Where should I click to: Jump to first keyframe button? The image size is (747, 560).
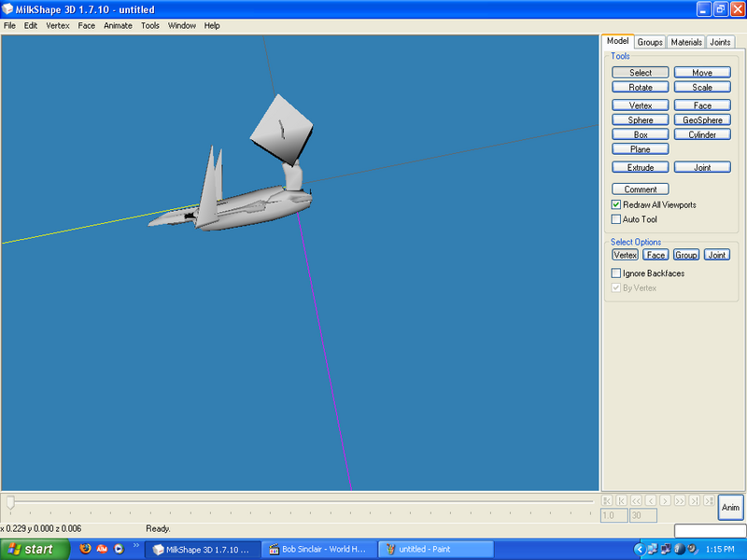click(x=606, y=500)
